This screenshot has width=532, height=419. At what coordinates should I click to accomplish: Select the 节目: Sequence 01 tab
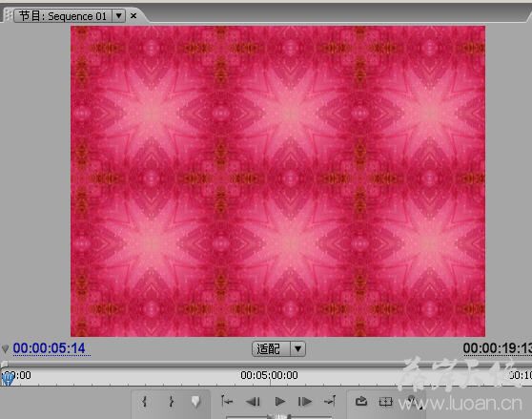pos(63,16)
